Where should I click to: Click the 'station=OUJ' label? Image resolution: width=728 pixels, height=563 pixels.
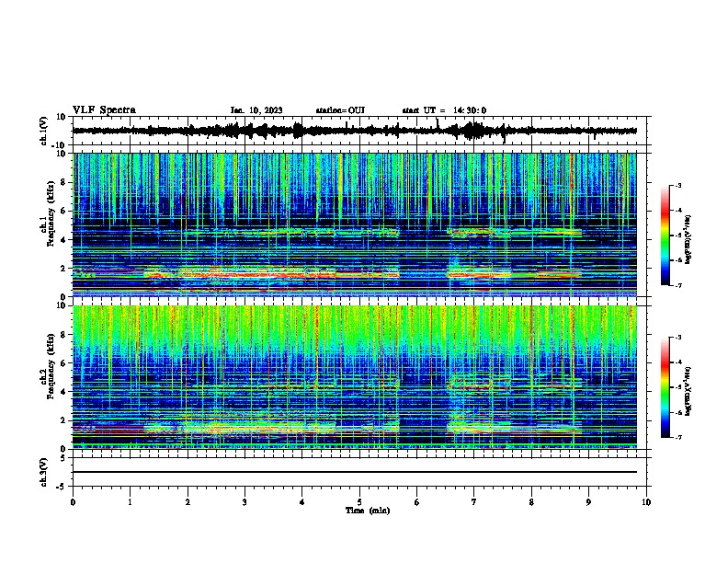(340, 110)
